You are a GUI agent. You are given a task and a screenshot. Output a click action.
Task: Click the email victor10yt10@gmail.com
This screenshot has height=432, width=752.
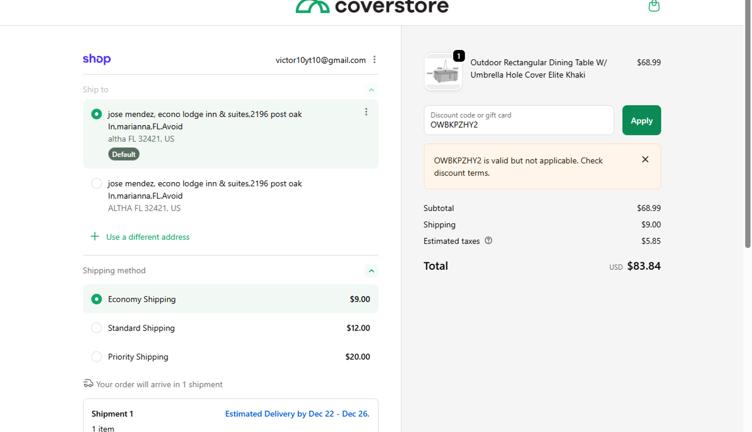[320, 60]
